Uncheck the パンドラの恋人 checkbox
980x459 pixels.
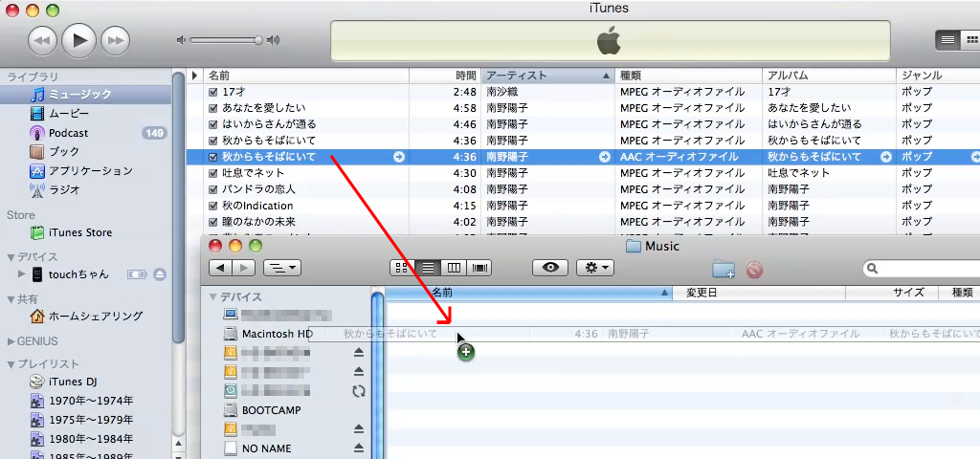point(213,189)
